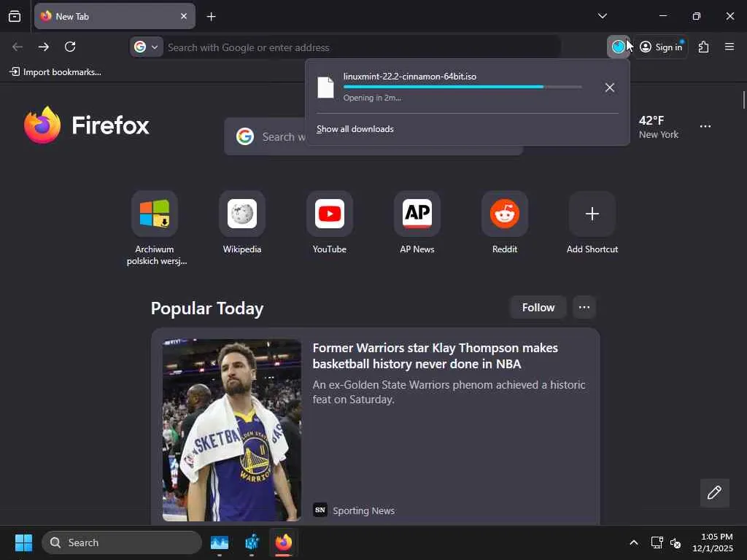This screenshot has height=560, width=747.
Task: Click the Sporting News source label
Action: 363,510
